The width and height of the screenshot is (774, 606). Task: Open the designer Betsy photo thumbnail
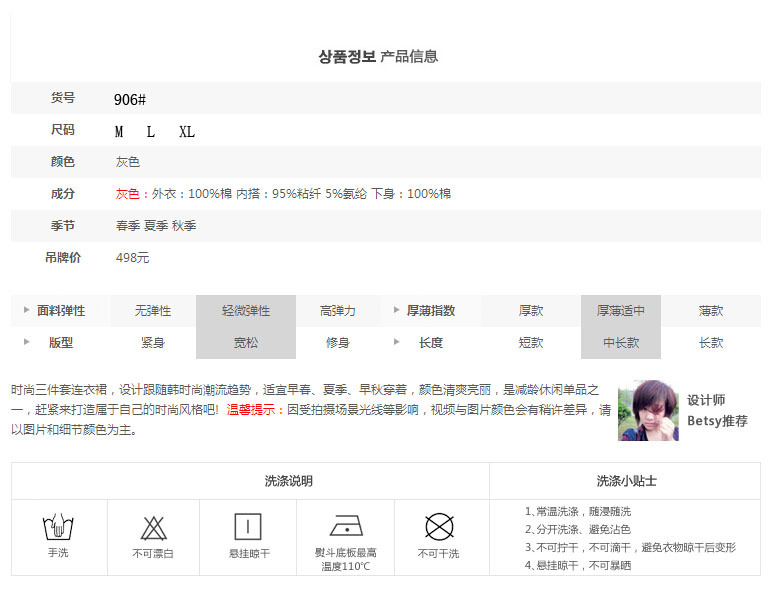pos(648,410)
